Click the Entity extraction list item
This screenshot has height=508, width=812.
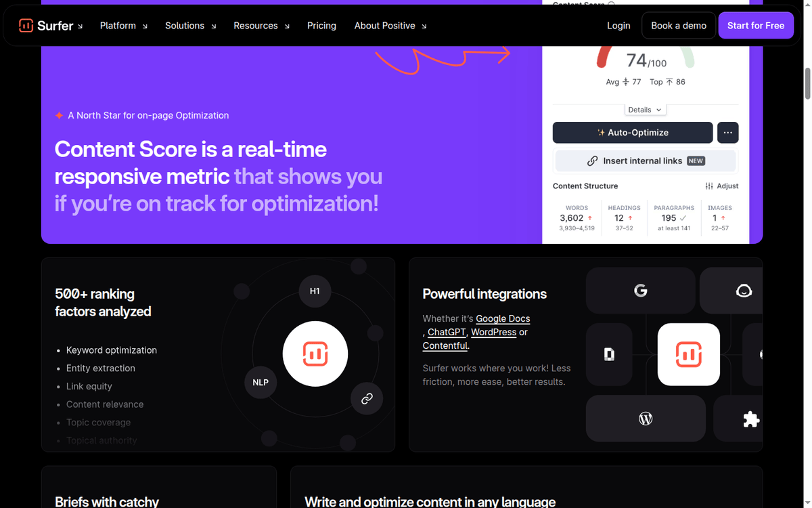coord(101,368)
